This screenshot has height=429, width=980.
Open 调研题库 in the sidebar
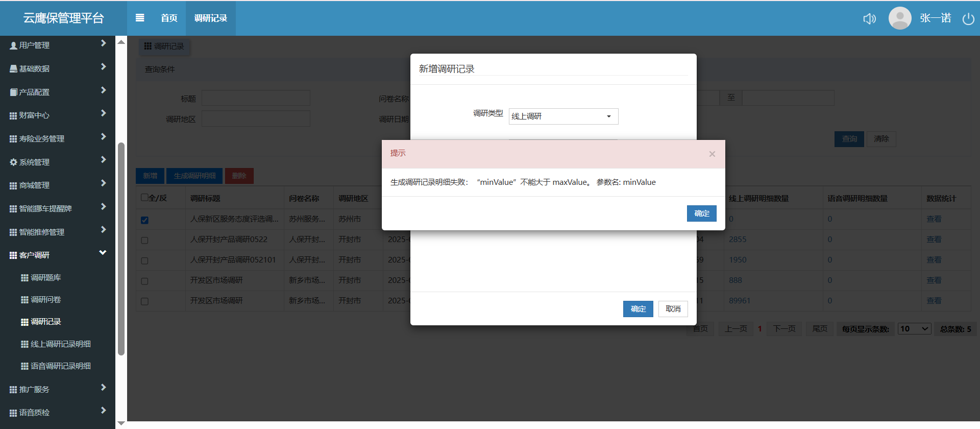click(45, 278)
